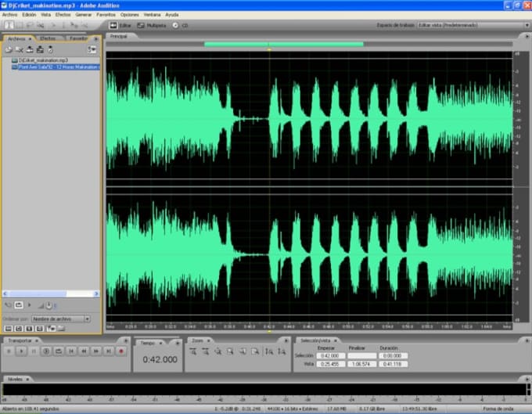Click the Pause transport button
Screen dimensions: 532x414
[34, 351]
